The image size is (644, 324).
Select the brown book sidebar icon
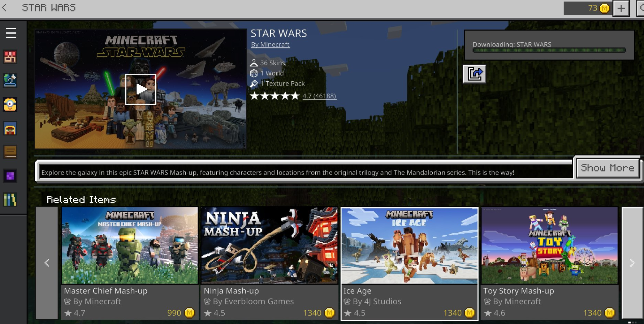tap(10, 152)
